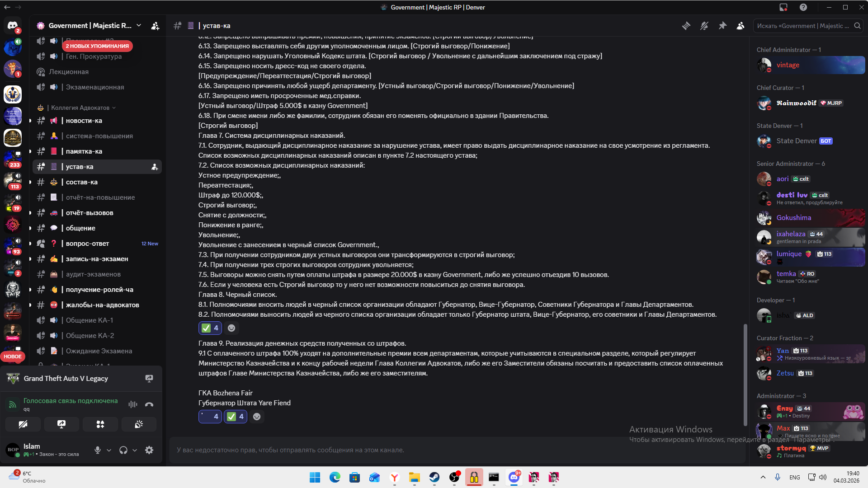Open the soundboard button in voice panel

pyautogui.click(x=139, y=424)
